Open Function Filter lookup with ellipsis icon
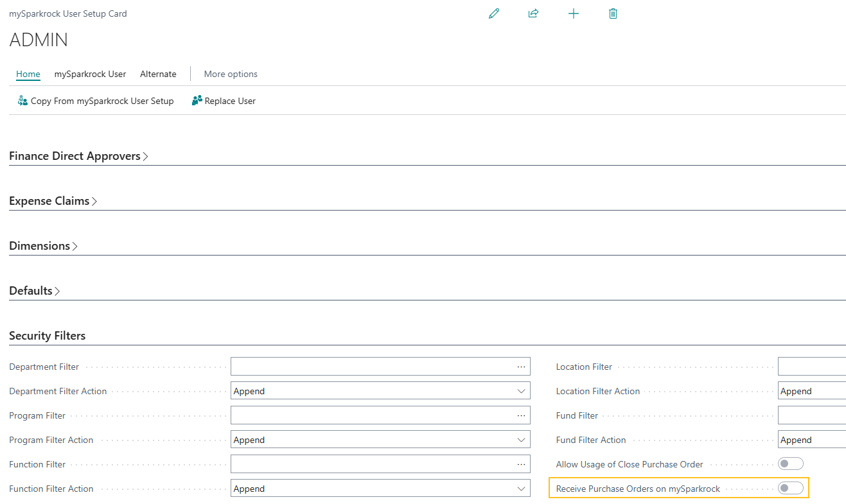 point(521,464)
